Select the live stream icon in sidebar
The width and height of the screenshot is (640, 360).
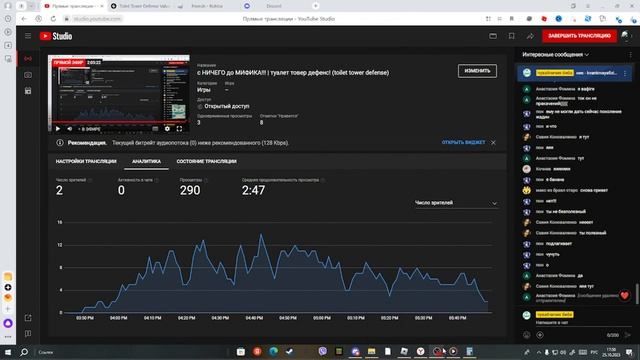point(28,58)
